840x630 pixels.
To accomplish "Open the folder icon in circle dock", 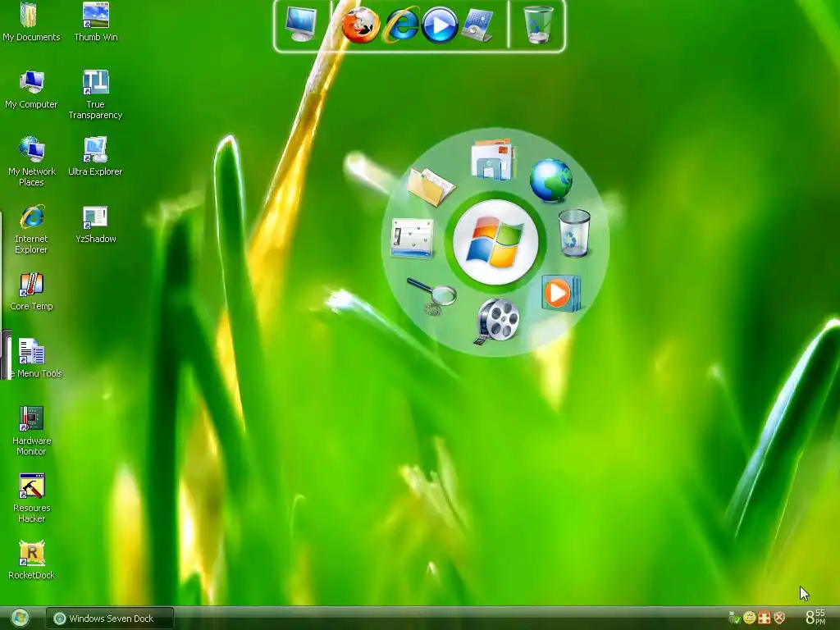I will [x=431, y=186].
